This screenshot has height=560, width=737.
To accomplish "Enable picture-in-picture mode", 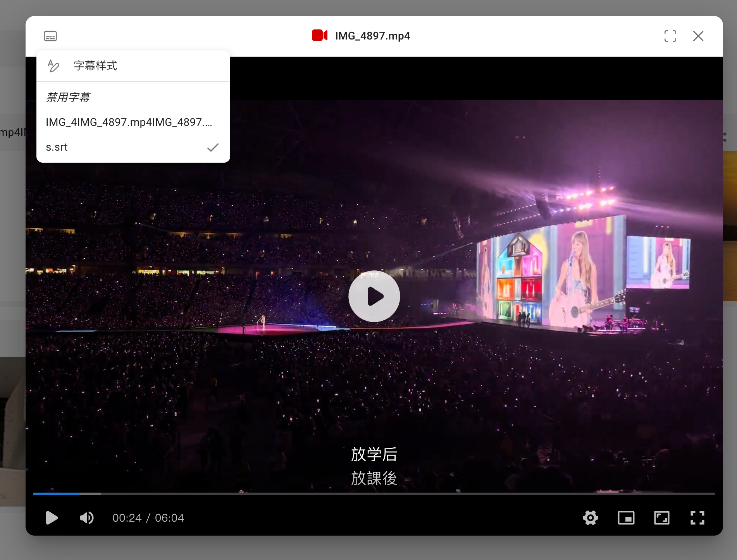I will pyautogui.click(x=626, y=518).
